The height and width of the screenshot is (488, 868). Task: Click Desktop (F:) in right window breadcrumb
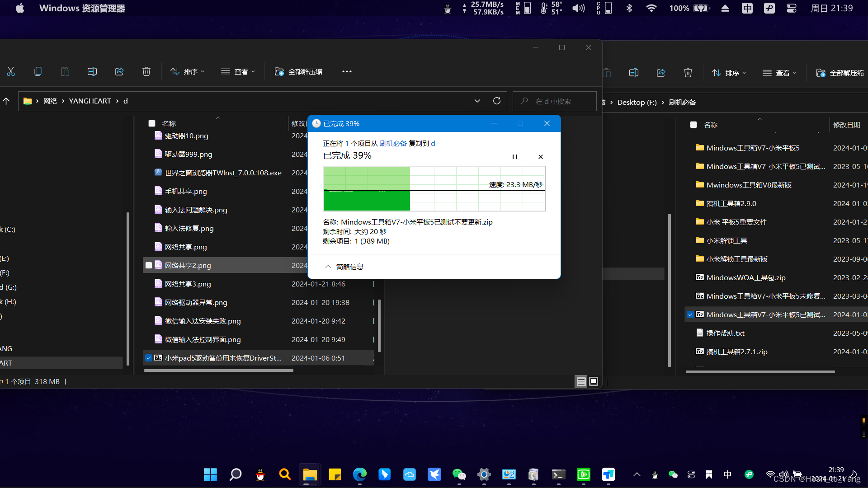[637, 102]
